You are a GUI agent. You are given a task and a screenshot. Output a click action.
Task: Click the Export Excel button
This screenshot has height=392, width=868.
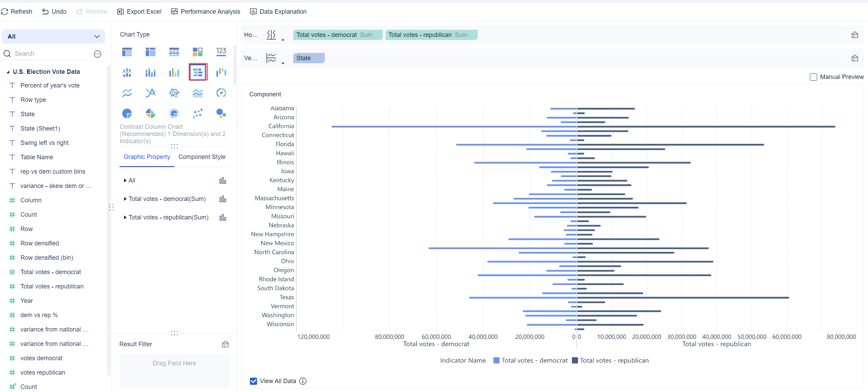[139, 12]
